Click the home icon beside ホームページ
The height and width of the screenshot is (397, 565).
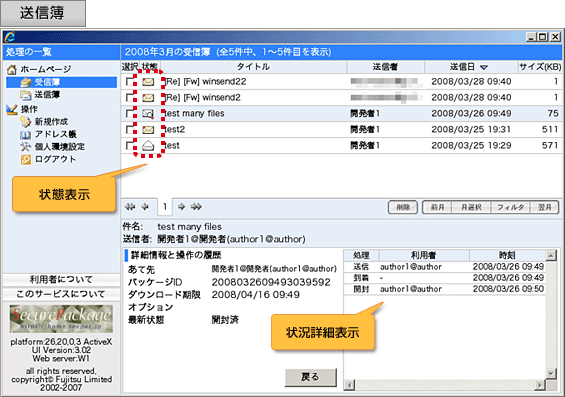(12, 69)
